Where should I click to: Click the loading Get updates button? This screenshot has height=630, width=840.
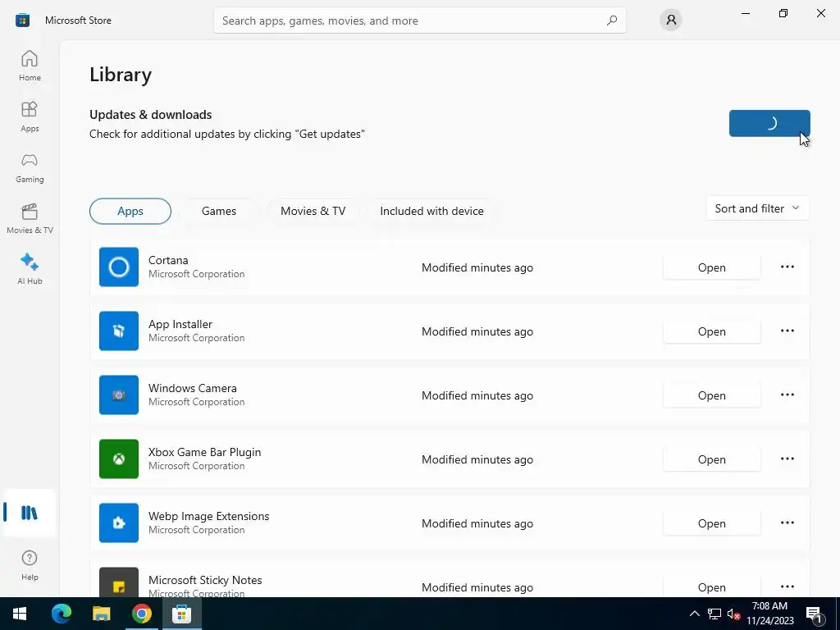coord(769,123)
